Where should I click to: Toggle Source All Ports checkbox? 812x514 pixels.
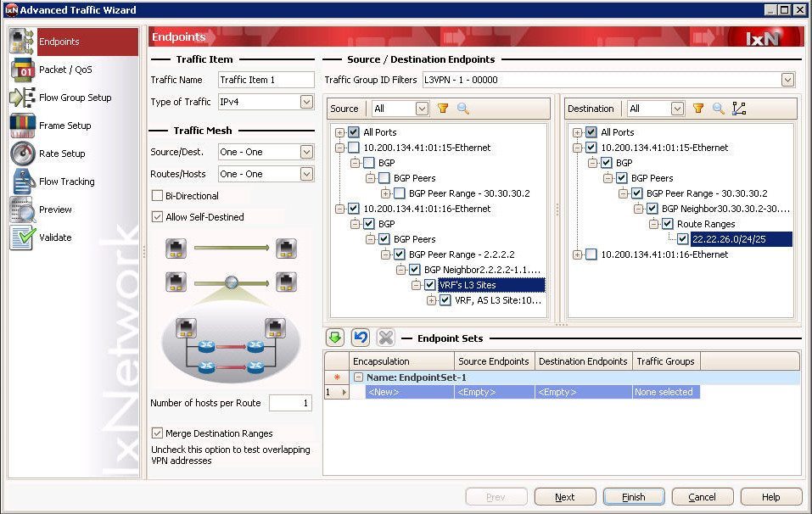(354, 132)
